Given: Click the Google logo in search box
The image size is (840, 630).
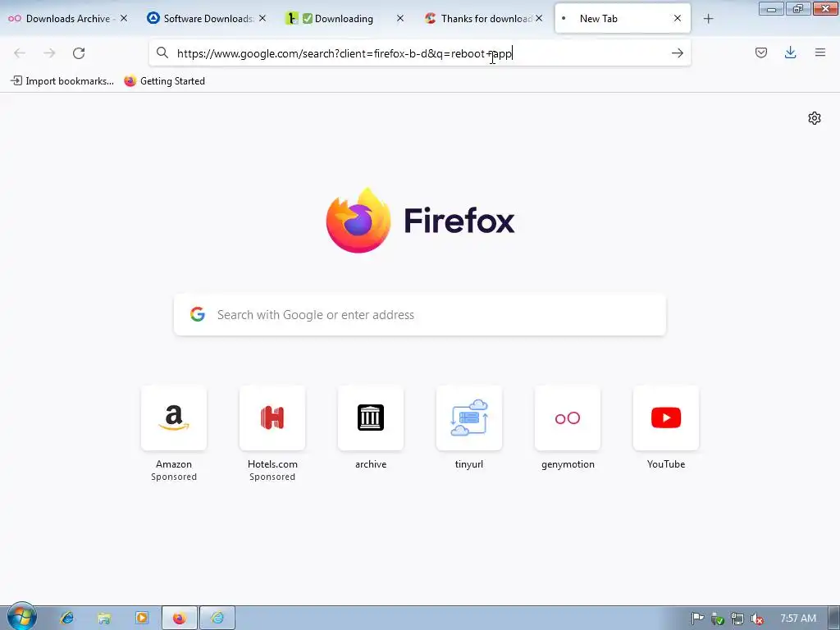Looking at the screenshot, I should click(x=198, y=314).
